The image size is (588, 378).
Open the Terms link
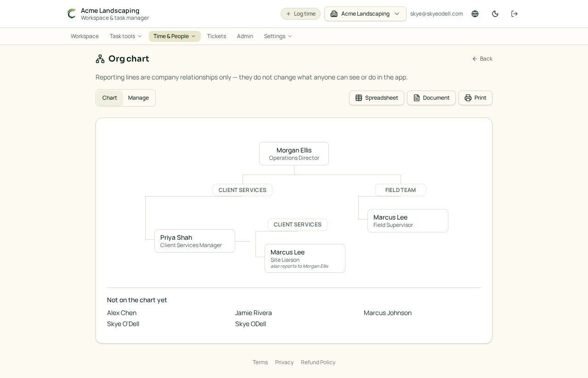pos(260,362)
